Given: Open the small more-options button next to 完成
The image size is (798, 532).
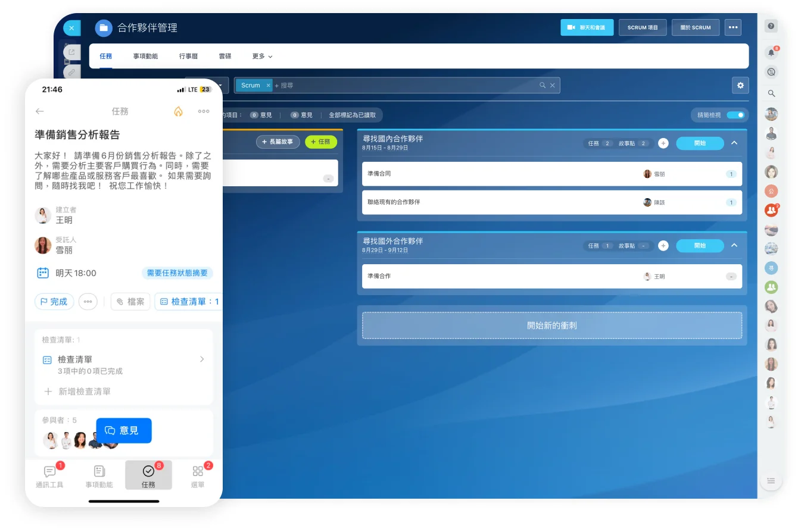Looking at the screenshot, I should coord(88,302).
